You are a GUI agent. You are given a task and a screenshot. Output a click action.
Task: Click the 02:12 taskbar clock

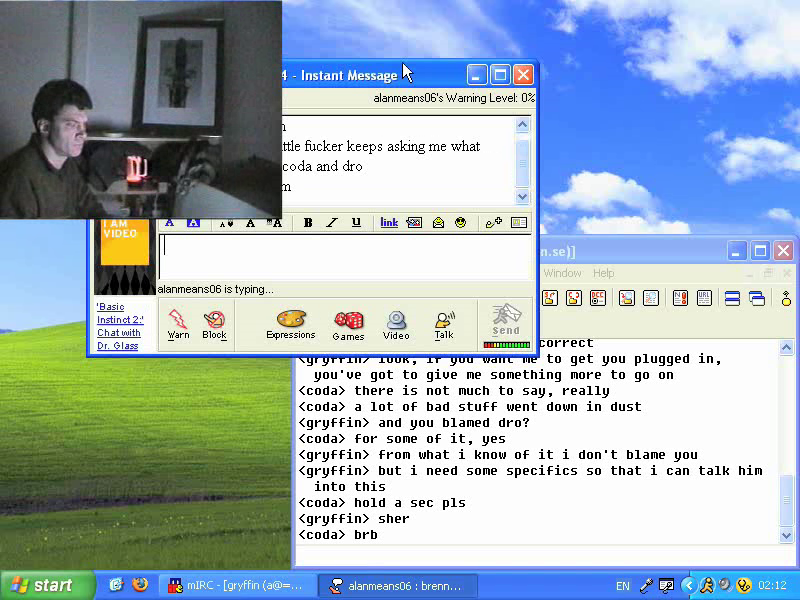click(772, 585)
